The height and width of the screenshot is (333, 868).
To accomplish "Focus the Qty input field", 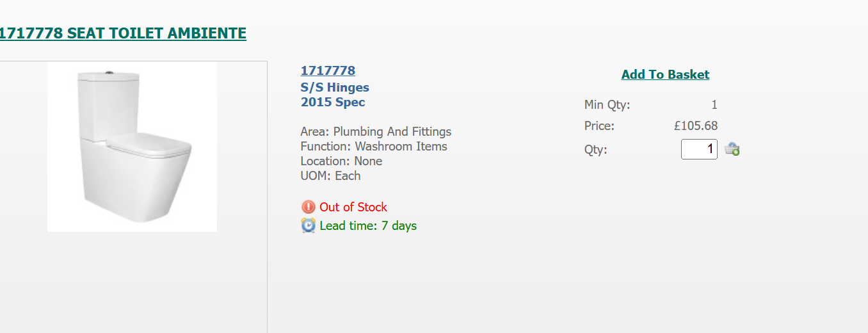I will tap(699, 149).
